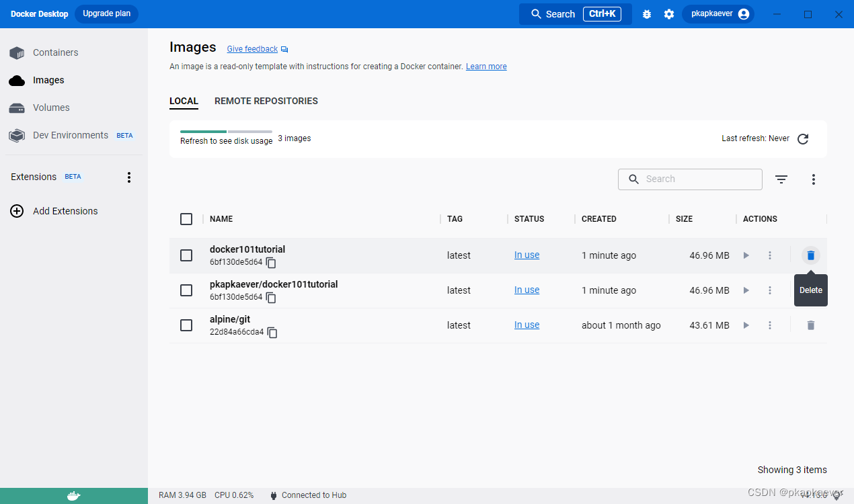Sort by the TAG column header

pyautogui.click(x=455, y=219)
